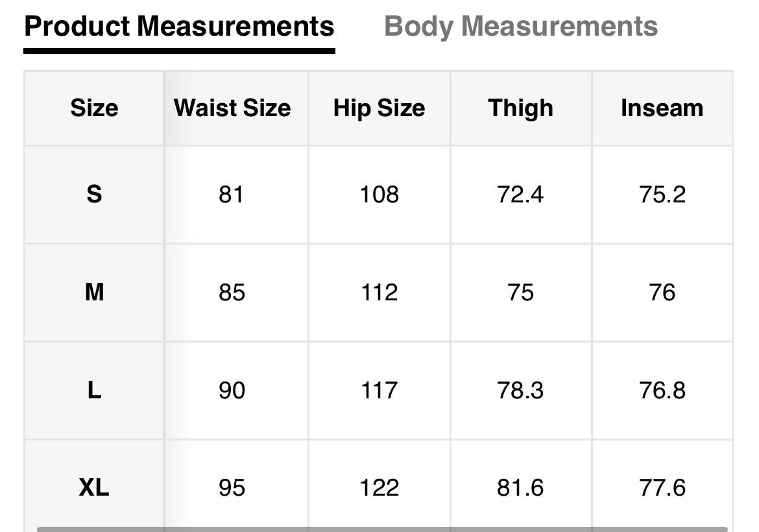
Task: Click the horizontal scrollbar below the table
Action: [x=381, y=529]
